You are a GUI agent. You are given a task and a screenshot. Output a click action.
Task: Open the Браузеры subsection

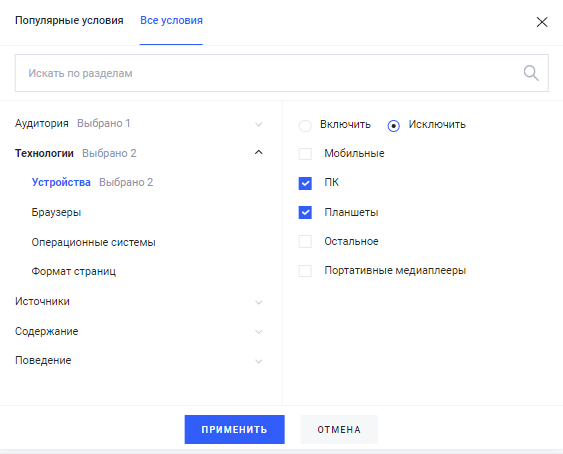[x=56, y=212]
